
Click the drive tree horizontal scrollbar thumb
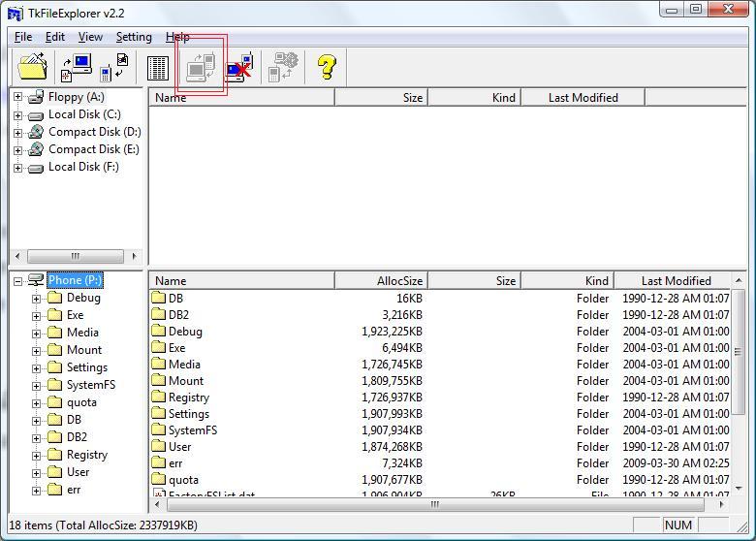click(76, 256)
